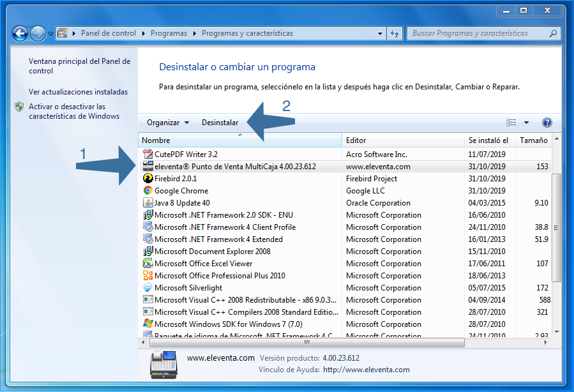Open the Organizar menu
Viewport: 574px width, 392px height.
168,123
